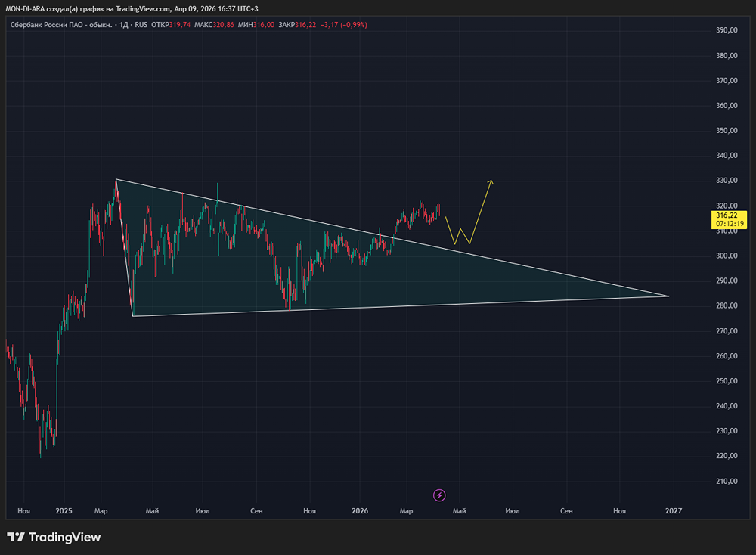
Task: Click the МИН value 316,00
Action: 264,25
